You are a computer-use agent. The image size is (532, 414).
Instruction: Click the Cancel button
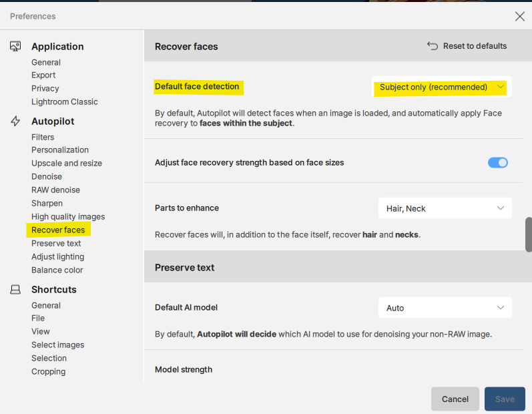click(455, 399)
